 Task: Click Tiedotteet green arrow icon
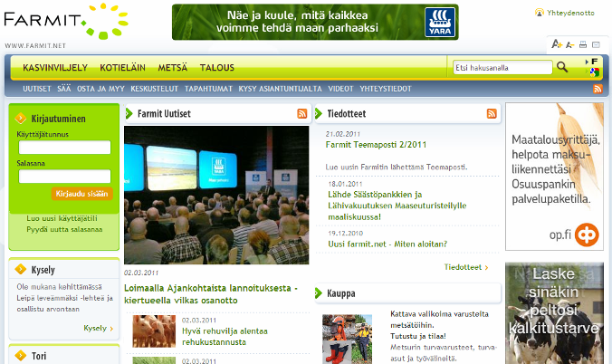point(319,114)
